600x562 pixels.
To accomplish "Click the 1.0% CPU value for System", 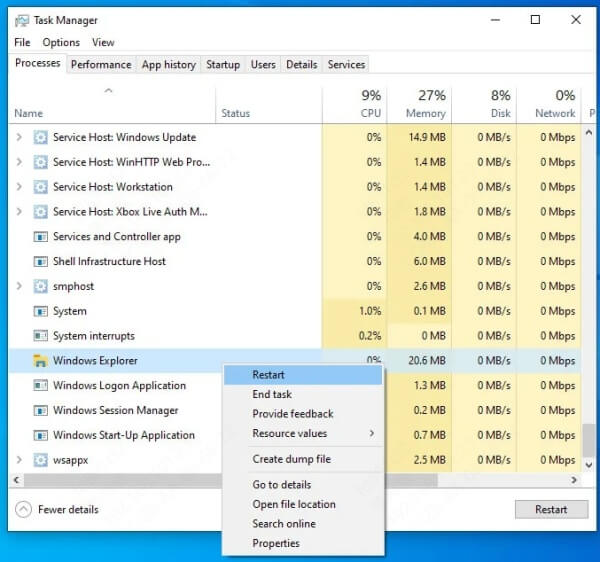I will point(370,311).
